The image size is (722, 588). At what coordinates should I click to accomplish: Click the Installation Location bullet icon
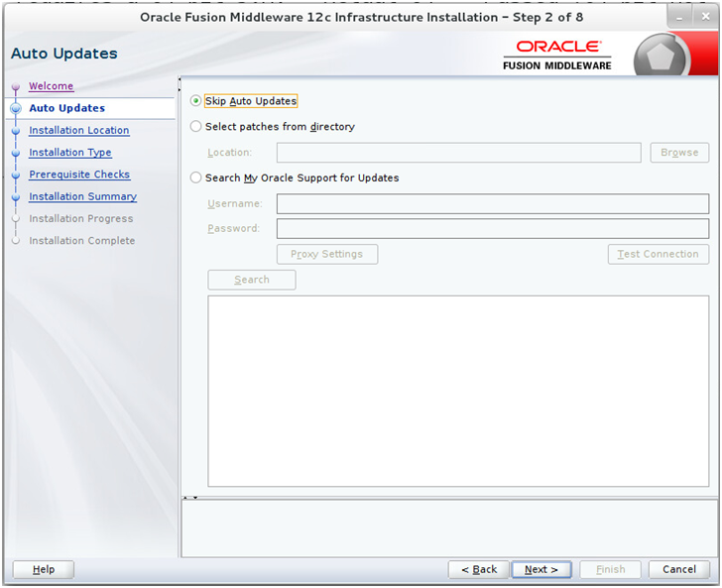coord(16,131)
